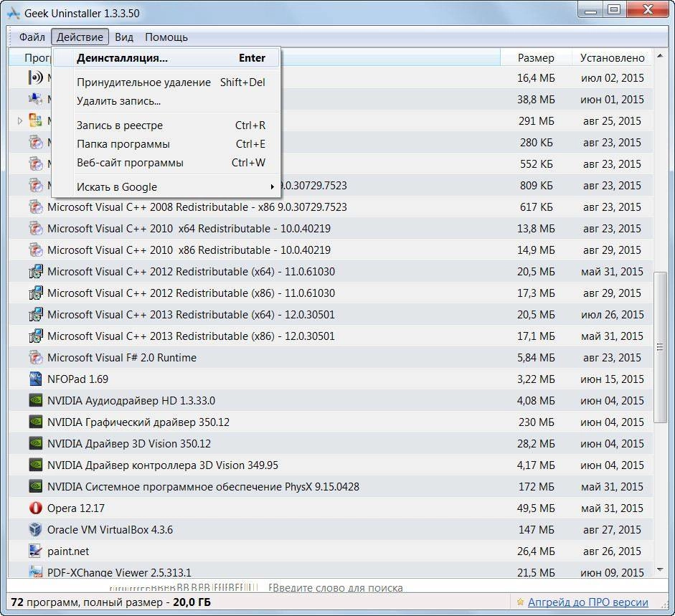Viewport: 675px width, 616px height.
Task: Click the NFOPad 1.69 icon
Action: [x=35, y=379]
